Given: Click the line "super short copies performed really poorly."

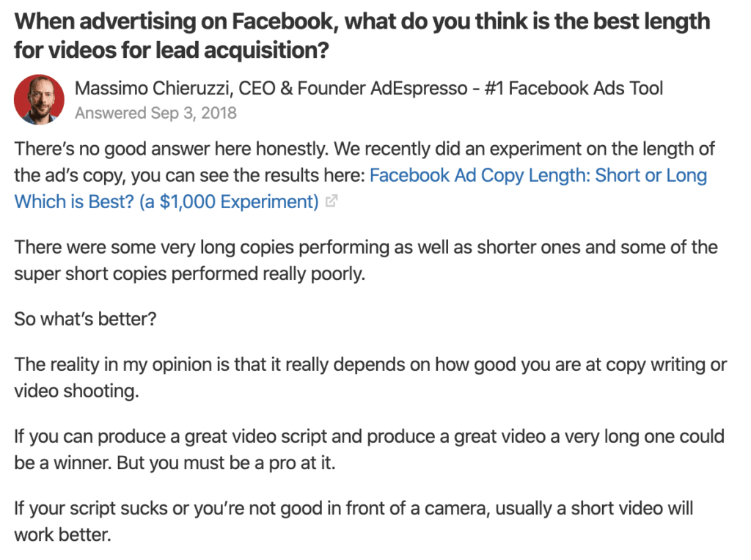Looking at the screenshot, I should click(190, 274).
